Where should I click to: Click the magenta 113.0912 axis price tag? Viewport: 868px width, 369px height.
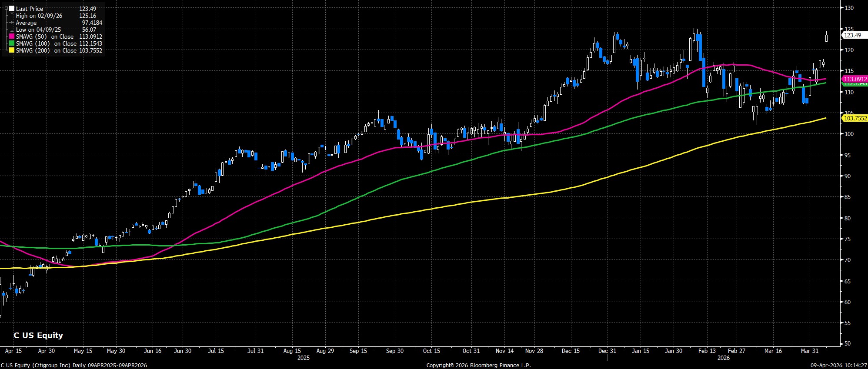click(855, 79)
